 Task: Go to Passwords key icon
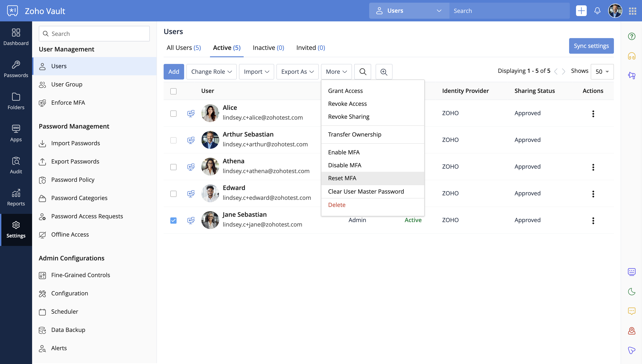coord(16,65)
